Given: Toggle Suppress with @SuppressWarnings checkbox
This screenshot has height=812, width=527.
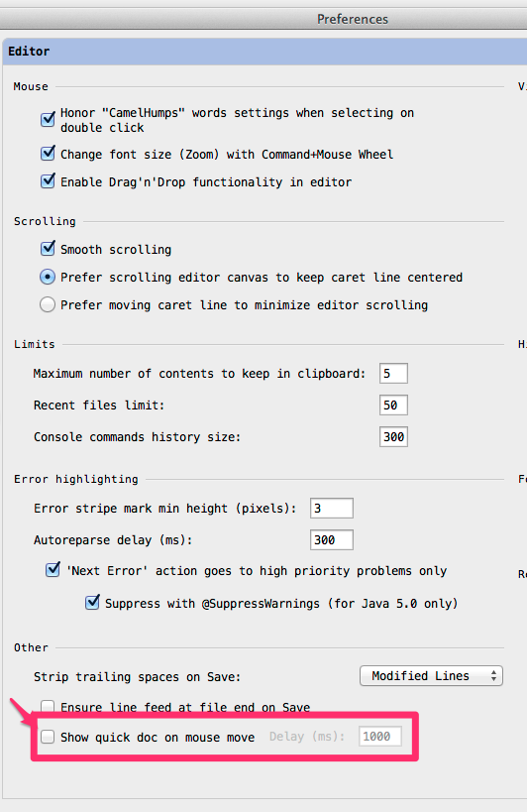Looking at the screenshot, I should click(92, 602).
